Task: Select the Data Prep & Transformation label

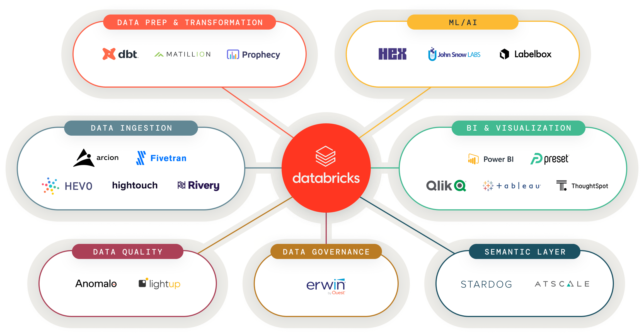Action: point(190,22)
